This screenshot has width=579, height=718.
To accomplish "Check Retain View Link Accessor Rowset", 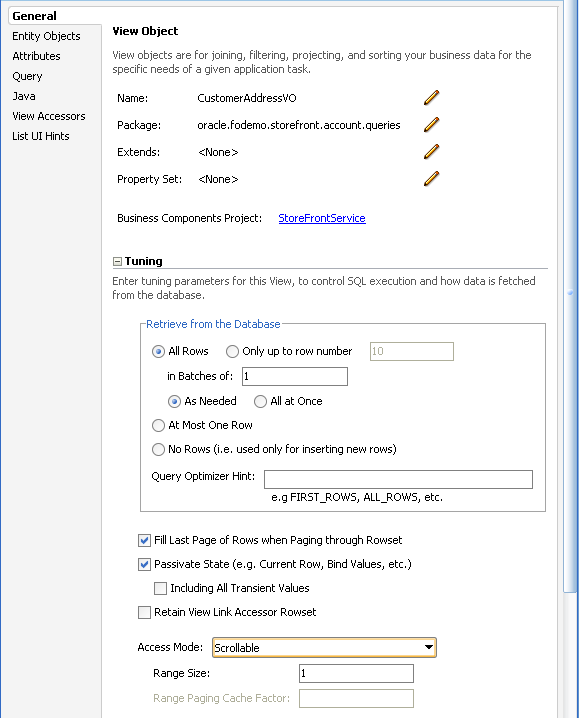I will (144, 612).
